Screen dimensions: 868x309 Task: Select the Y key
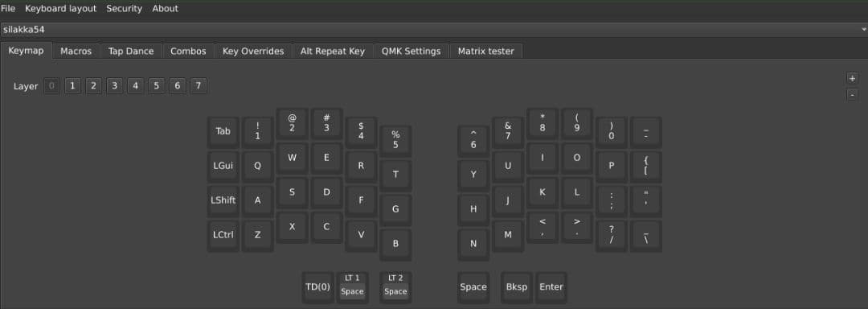(473, 175)
